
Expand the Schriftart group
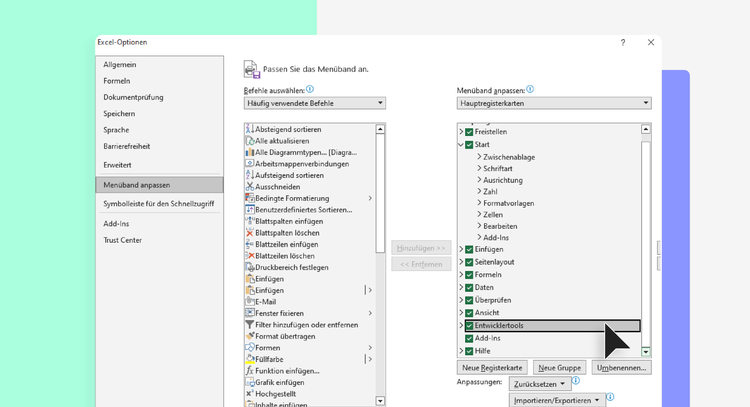point(479,168)
